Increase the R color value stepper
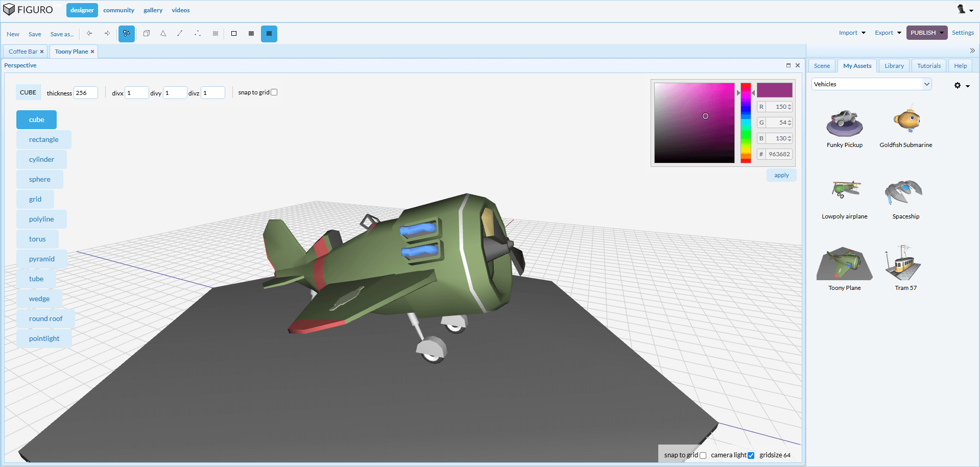 pyautogui.click(x=790, y=105)
